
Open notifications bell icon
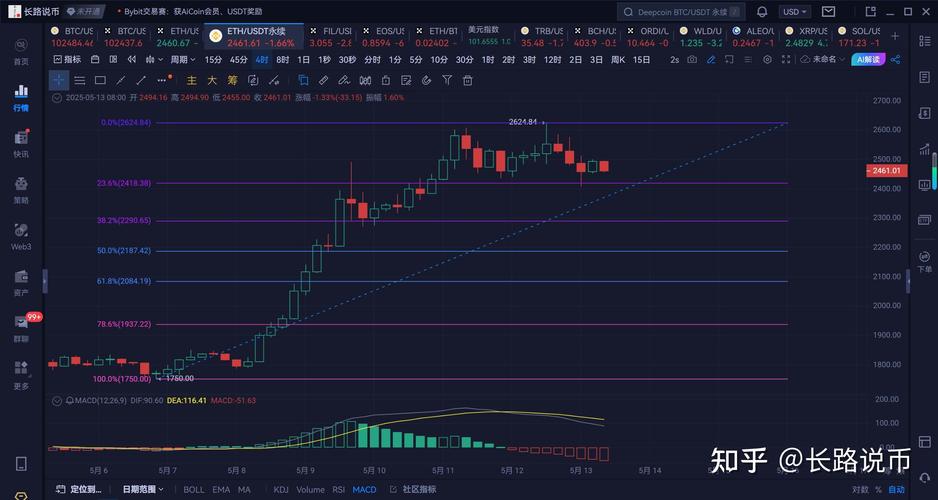(x=762, y=11)
